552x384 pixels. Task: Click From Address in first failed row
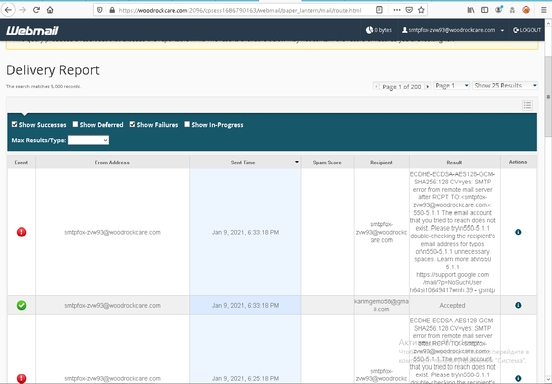[112, 232]
